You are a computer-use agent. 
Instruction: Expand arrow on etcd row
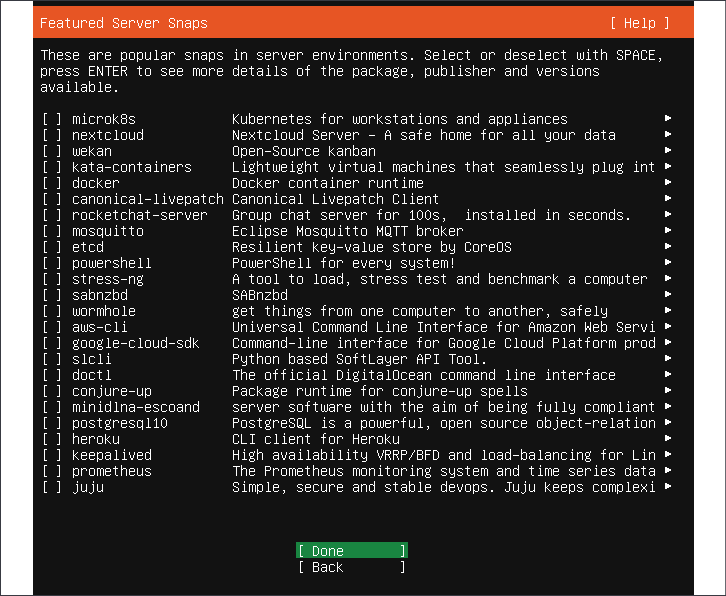[668, 246]
